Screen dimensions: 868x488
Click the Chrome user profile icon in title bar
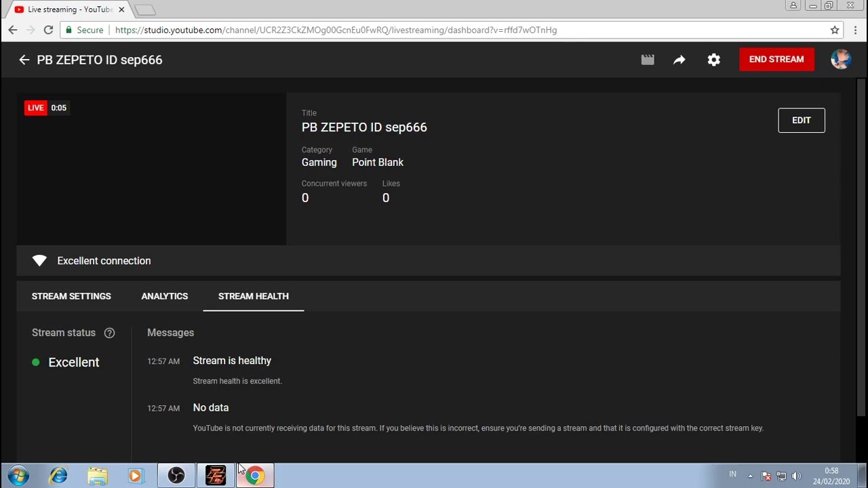point(793,5)
